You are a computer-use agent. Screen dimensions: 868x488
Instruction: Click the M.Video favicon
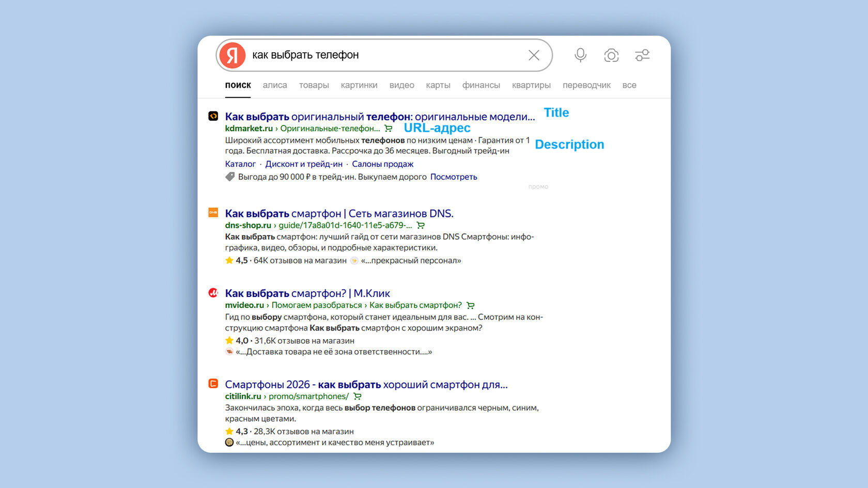[213, 293]
